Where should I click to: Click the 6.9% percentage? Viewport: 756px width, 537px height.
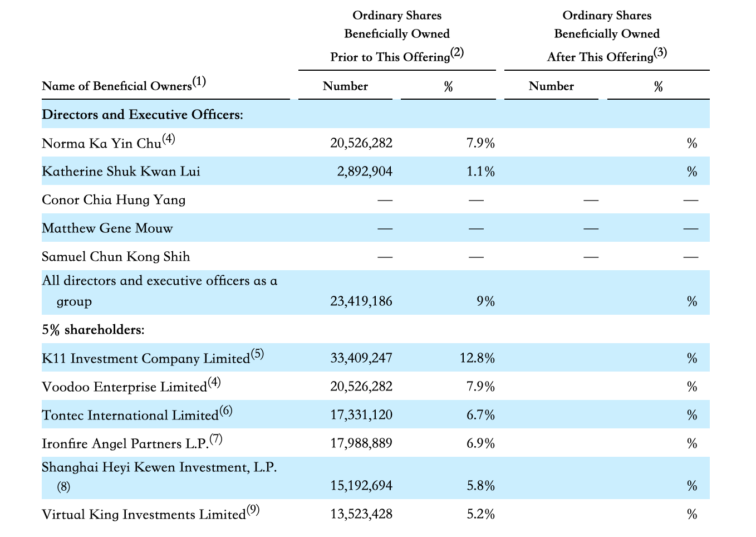pos(480,443)
